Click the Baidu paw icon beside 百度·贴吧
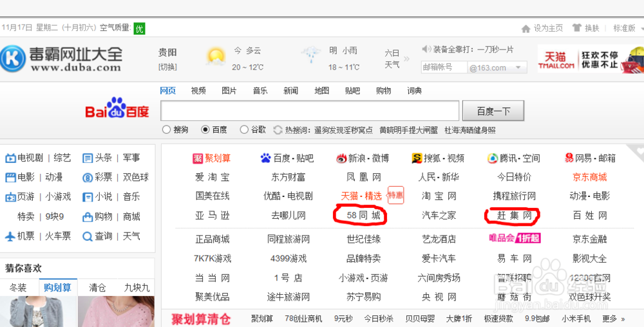This screenshot has width=644, height=327. [x=266, y=158]
